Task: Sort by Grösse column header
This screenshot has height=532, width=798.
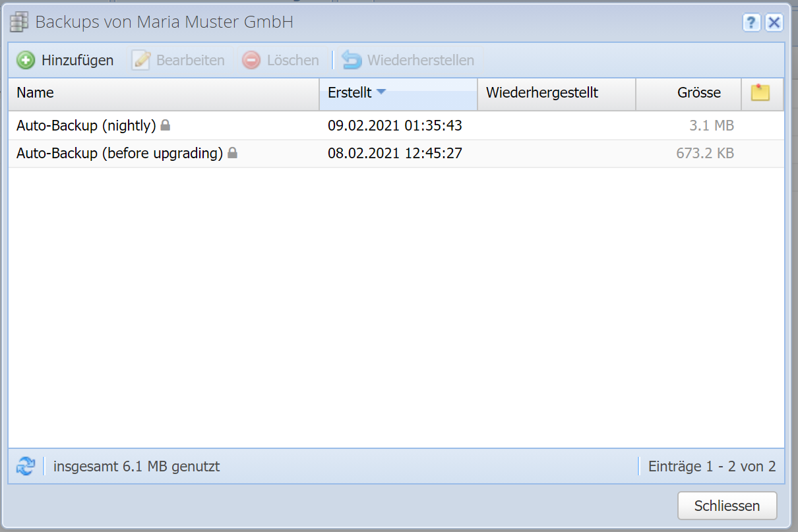Action: pos(698,93)
